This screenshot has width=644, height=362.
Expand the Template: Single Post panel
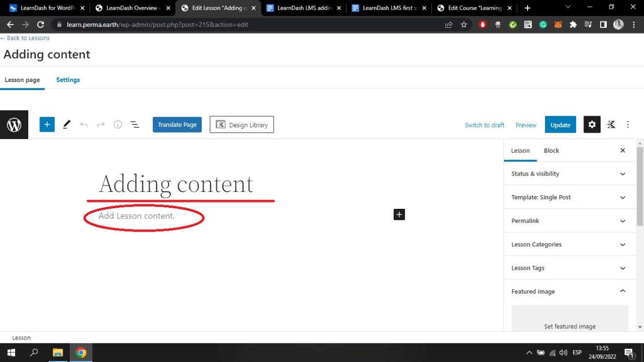(x=569, y=198)
